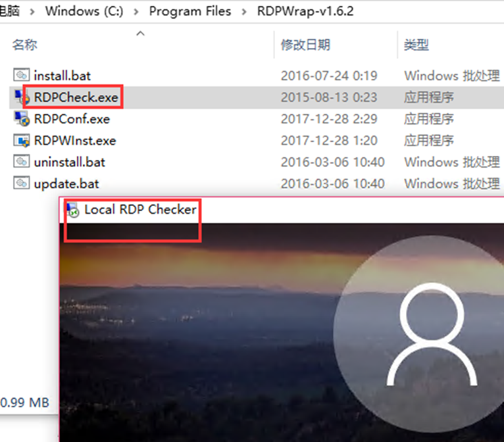Viewport: 504px width, 442px height.
Task: Click RDPWrap-v1.6.2 in address bar
Action: pyautogui.click(x=305, y=11)
